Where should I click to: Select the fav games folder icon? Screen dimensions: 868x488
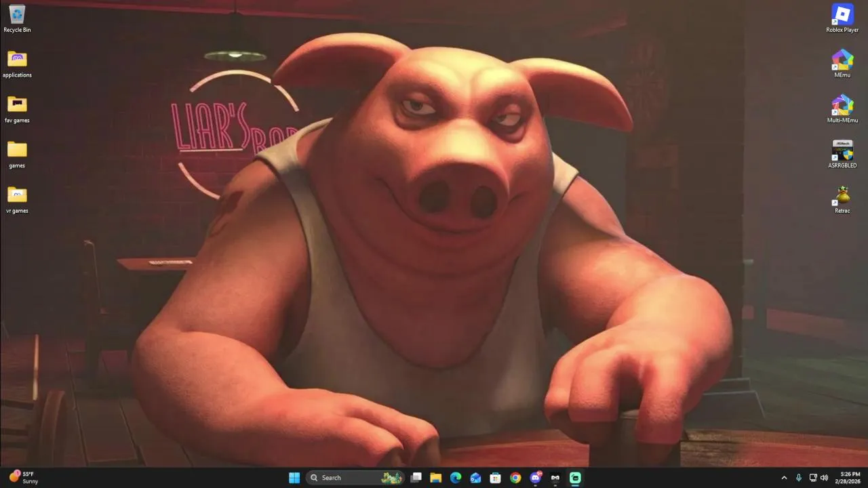[17, 109]
